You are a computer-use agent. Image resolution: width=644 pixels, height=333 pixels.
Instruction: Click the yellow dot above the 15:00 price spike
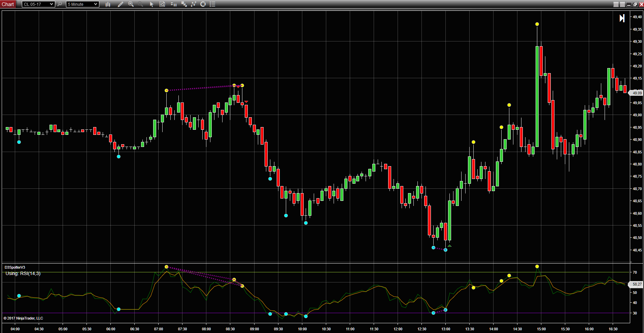click(x=537, y=24)
